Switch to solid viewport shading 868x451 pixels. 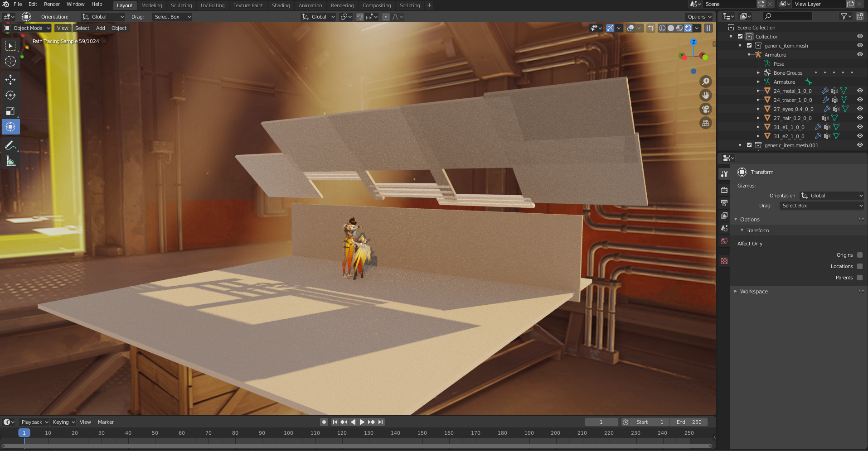click(x=671, y=28)
